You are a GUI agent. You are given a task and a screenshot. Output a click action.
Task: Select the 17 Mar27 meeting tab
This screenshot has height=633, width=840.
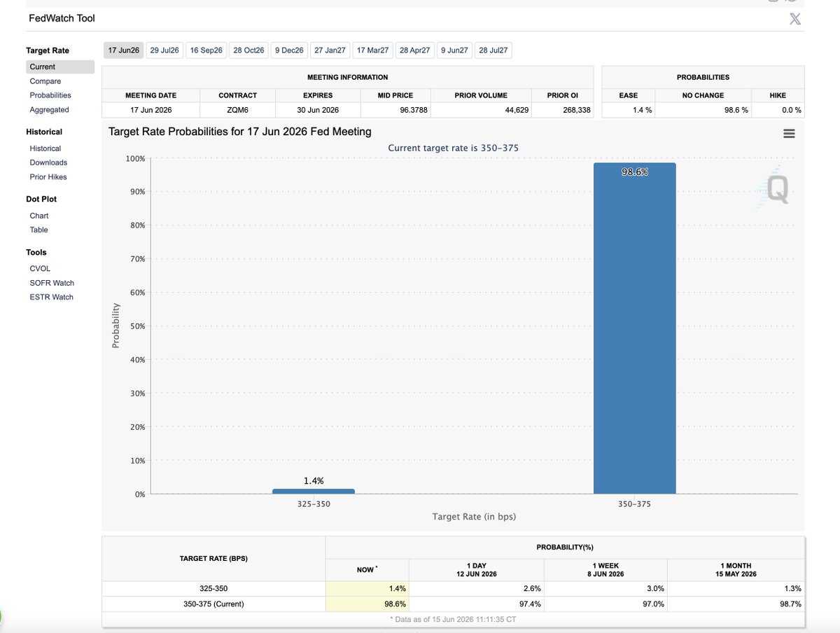(x=372, y=50)
